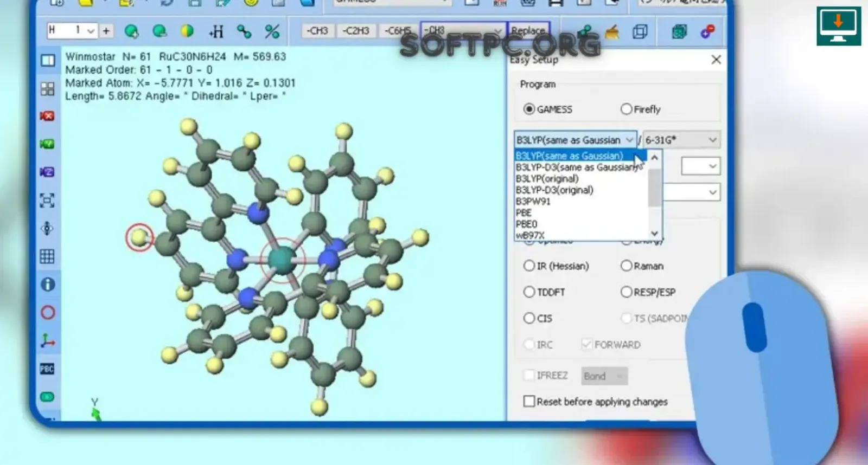The width and height of the screenshot is (868, 465).
Task: Click the -C6H5 fragment button
Action: tap(398, 31)
